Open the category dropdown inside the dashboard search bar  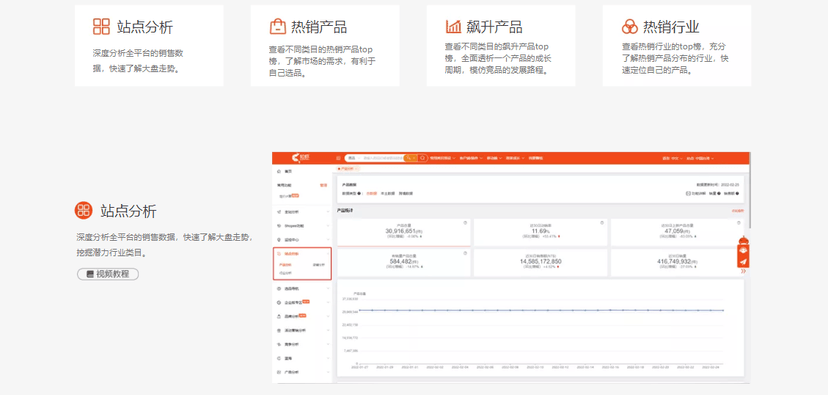pos(353,158)
